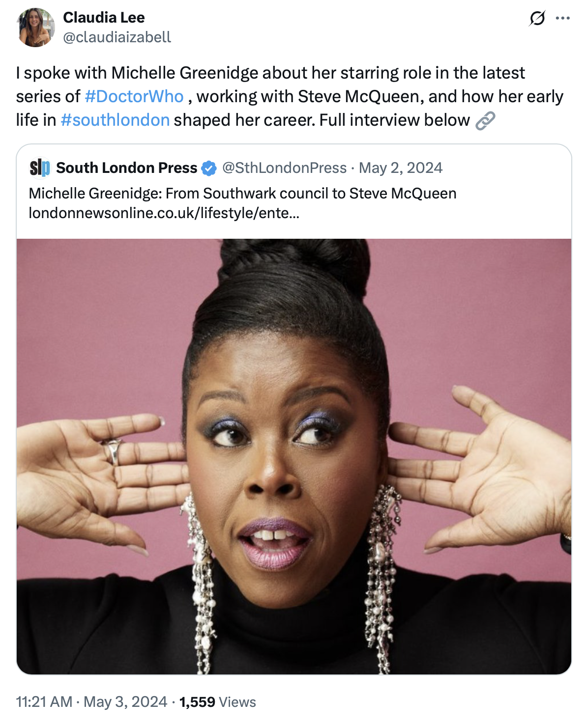
Task: Click the chain link emoji in tweet
Action: [485, 120]
